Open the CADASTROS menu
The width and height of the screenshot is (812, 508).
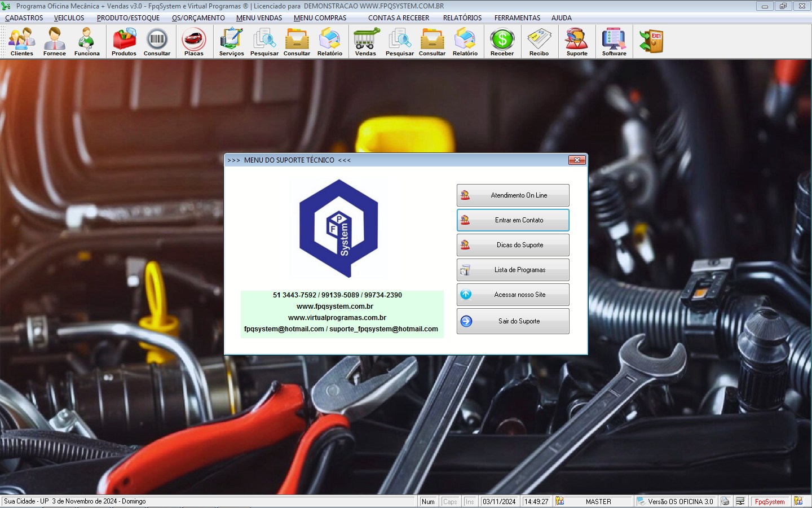24,18
